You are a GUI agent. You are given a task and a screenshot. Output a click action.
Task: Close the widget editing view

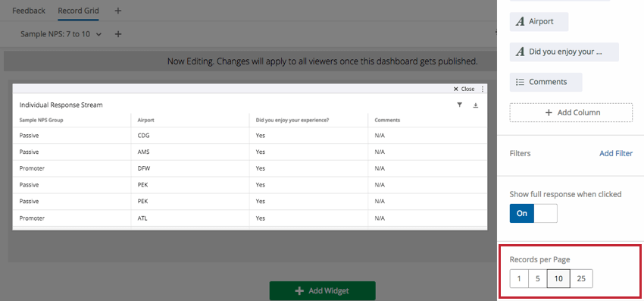click(x=464, y=89)
